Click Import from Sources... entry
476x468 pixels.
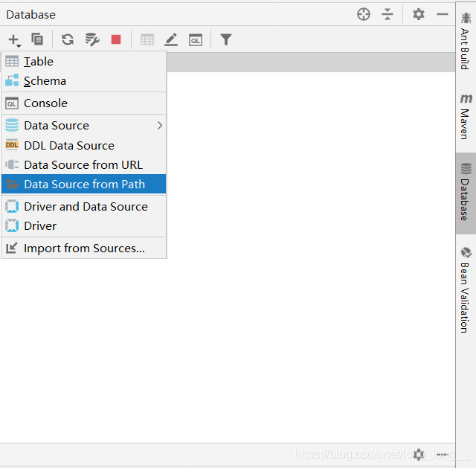(x=84, y=248)
